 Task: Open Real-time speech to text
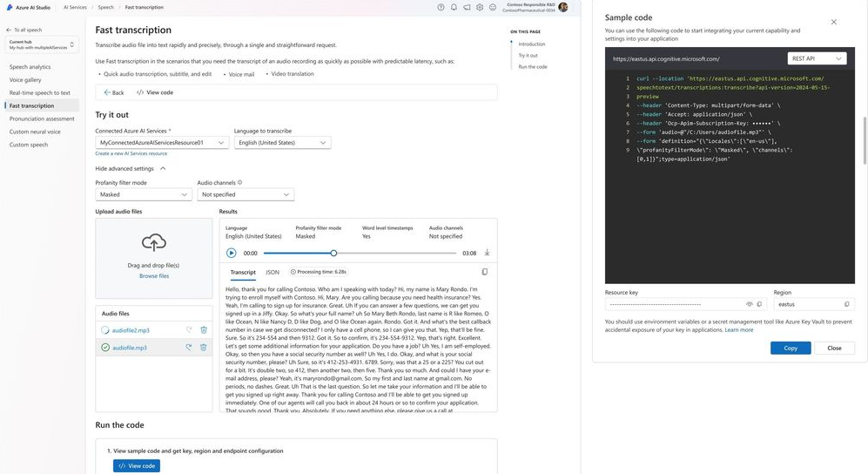point(40,93)
